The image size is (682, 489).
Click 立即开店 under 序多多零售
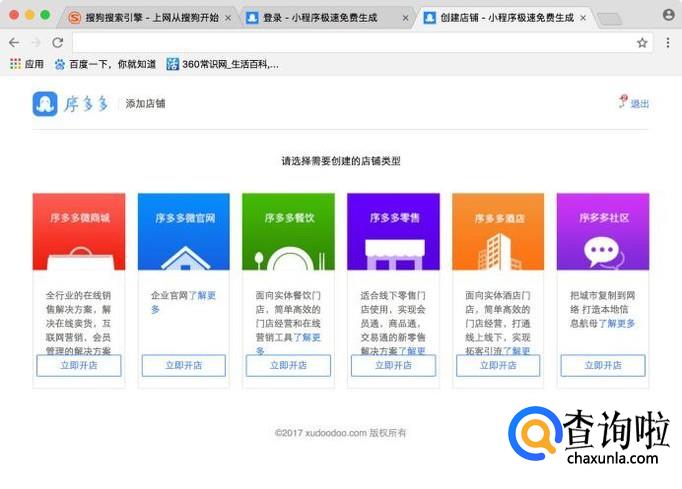click(x=393, y=365)
